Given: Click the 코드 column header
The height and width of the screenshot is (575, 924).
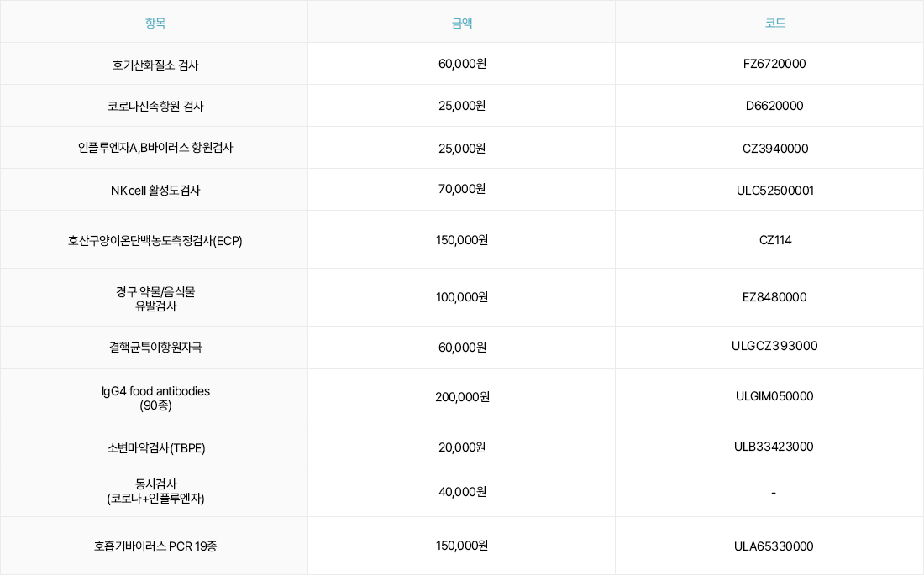Looking at the screenshot, I should (x=775, y=23).
